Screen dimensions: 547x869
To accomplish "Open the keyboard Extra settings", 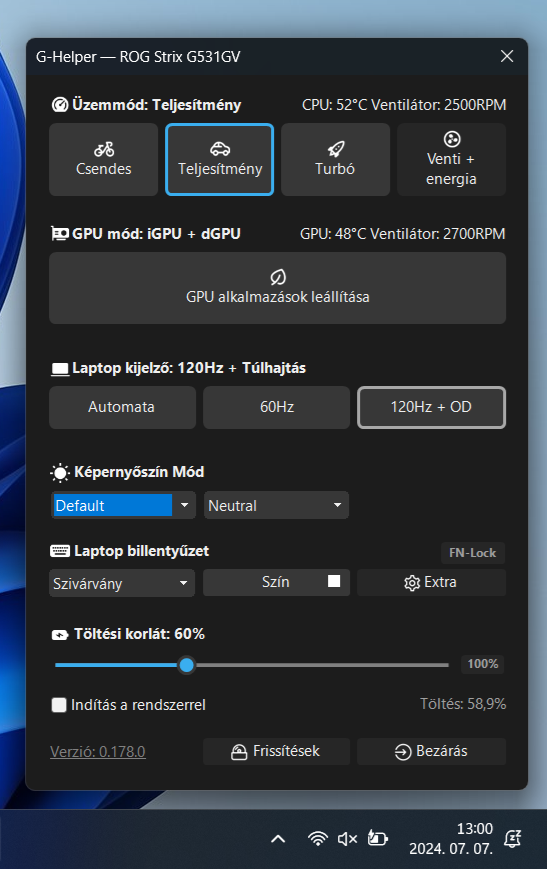I will (x=431, y=582).
